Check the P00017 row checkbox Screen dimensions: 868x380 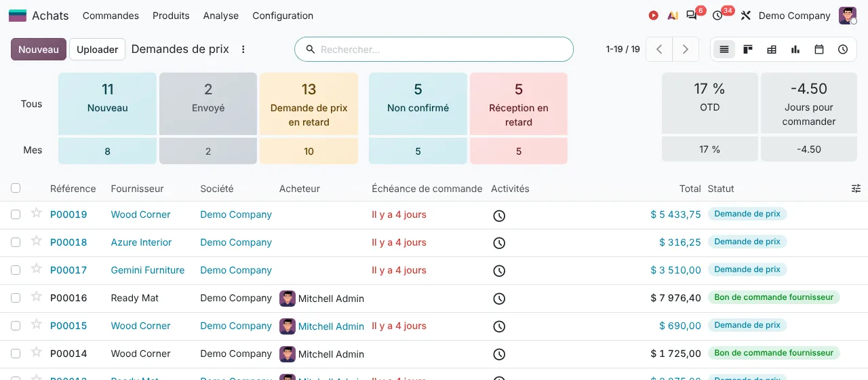16,270
